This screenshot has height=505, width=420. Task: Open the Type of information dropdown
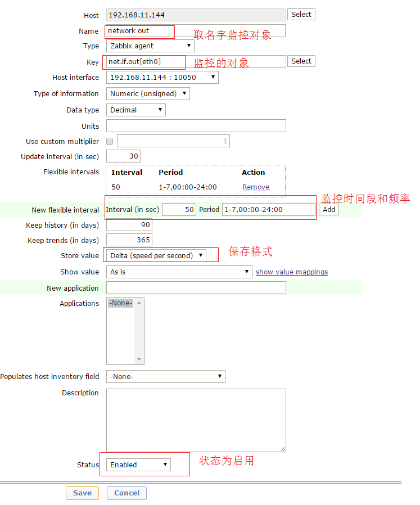click(x=148, y=94)
